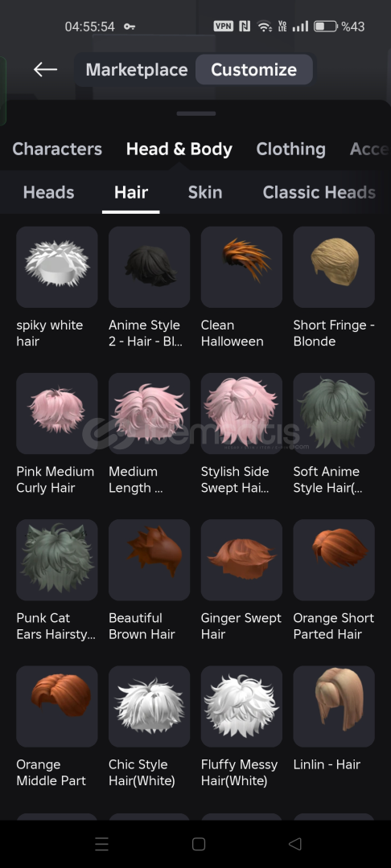Screen dimensions: 391x868
Task: Tap the Android home square icon
Action: tap(198, 844)
